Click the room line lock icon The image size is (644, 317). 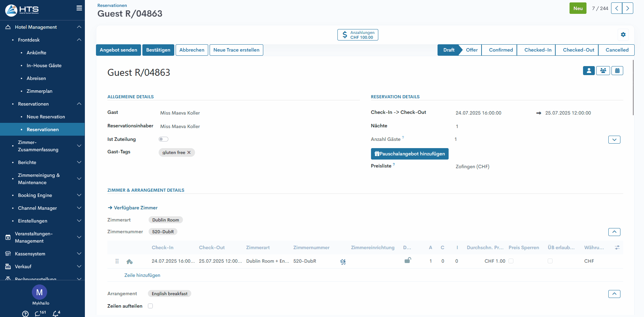tap(408, 261)
